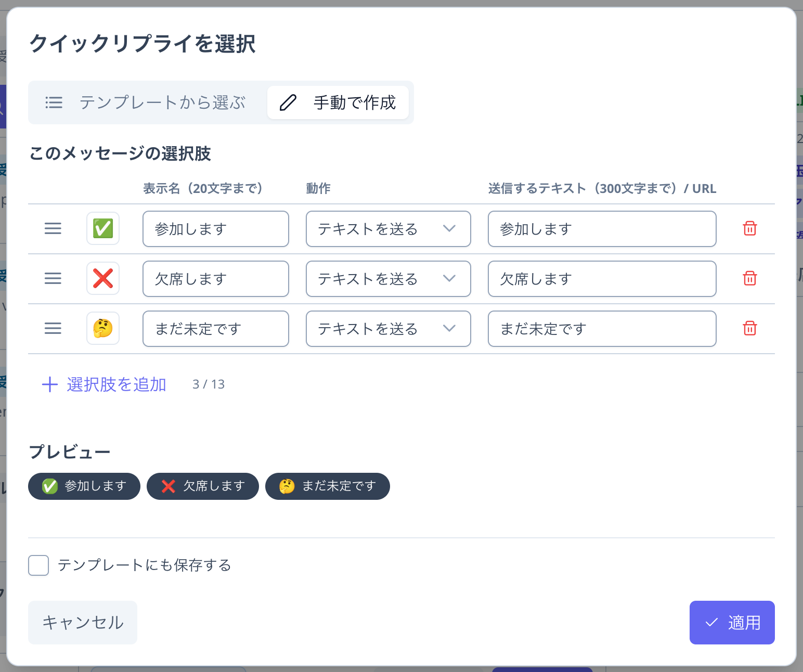803x672 pixels.
Task: Click preview chip まだ未定です
Action: click(x=328, y=486)
